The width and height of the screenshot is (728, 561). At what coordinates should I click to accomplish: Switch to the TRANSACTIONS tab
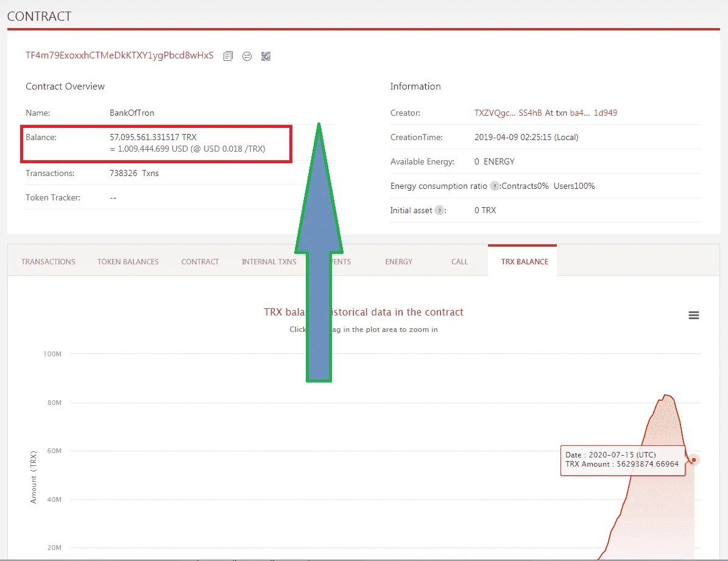[x=48, y=261]
